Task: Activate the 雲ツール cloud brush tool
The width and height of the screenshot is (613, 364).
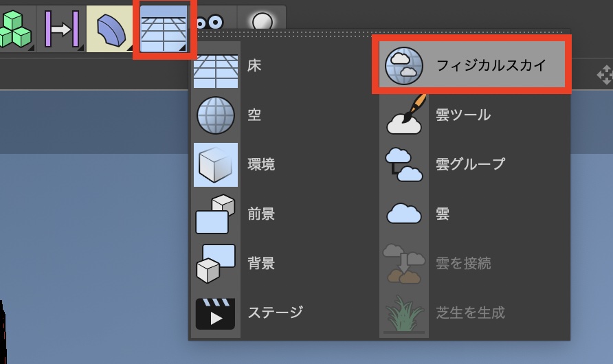Action: (462, 115)
